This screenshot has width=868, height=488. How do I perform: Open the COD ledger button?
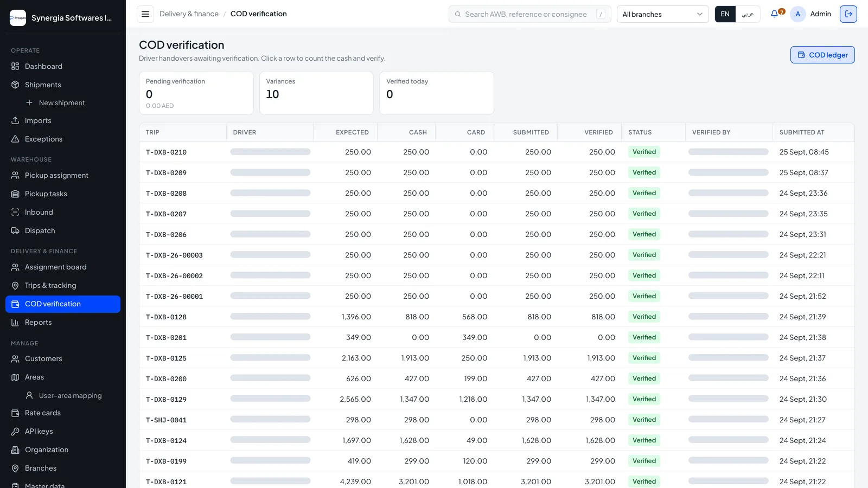(822, 55)
